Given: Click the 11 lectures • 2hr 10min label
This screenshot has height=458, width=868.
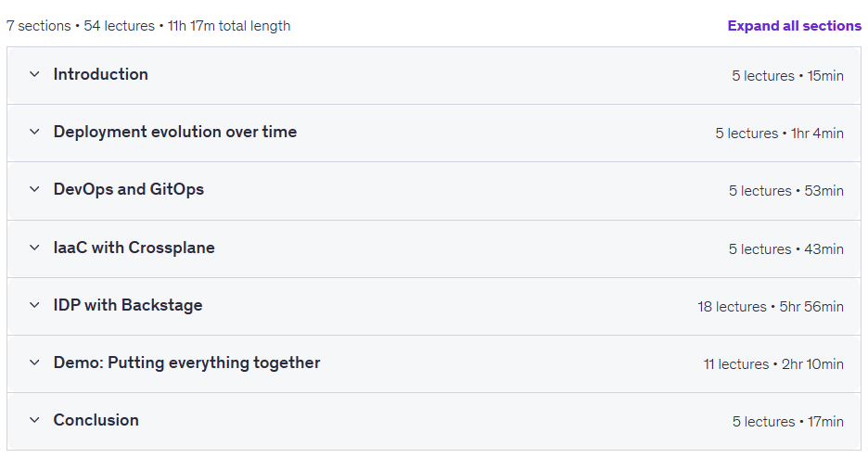Looking at the screenshot, I should coord(773,364).
